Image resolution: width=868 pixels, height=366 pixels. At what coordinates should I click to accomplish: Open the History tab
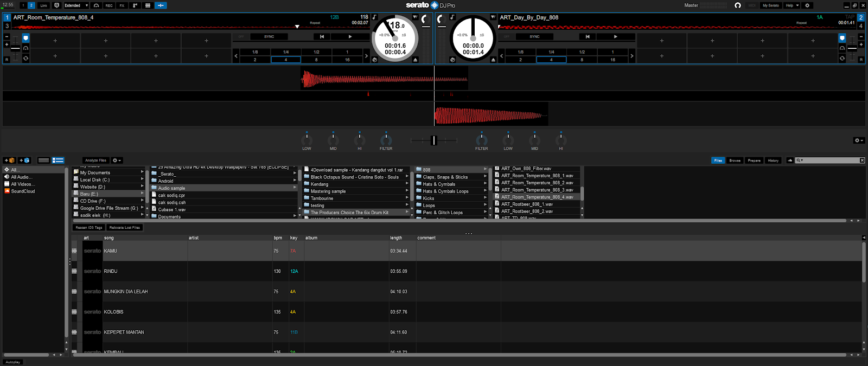pos(773,160)
